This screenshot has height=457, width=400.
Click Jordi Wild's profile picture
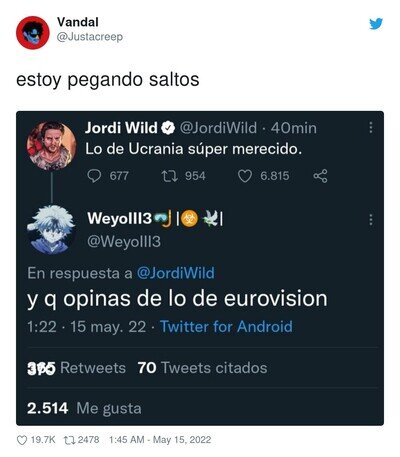point(51,146)
